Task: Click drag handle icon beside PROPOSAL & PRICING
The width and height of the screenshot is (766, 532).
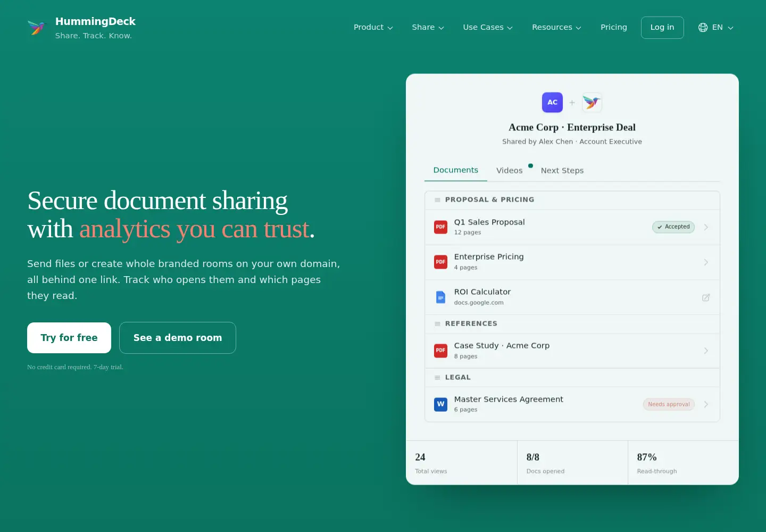Action: click(437, 200)
